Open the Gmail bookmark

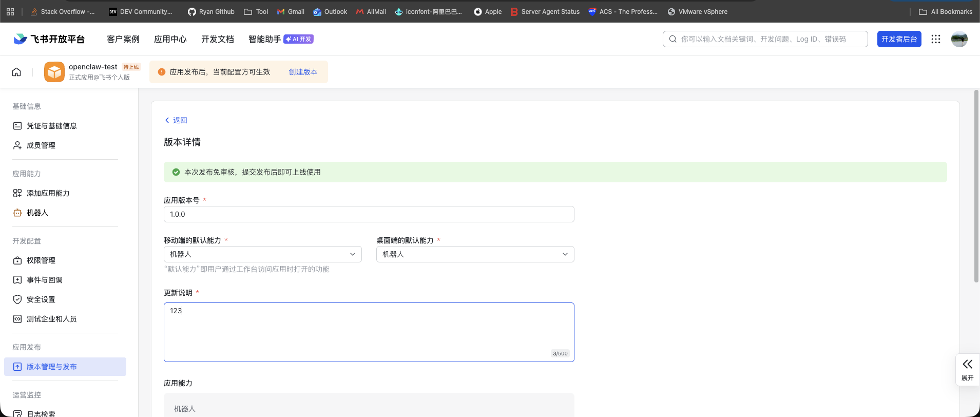[x=291, y=11]
